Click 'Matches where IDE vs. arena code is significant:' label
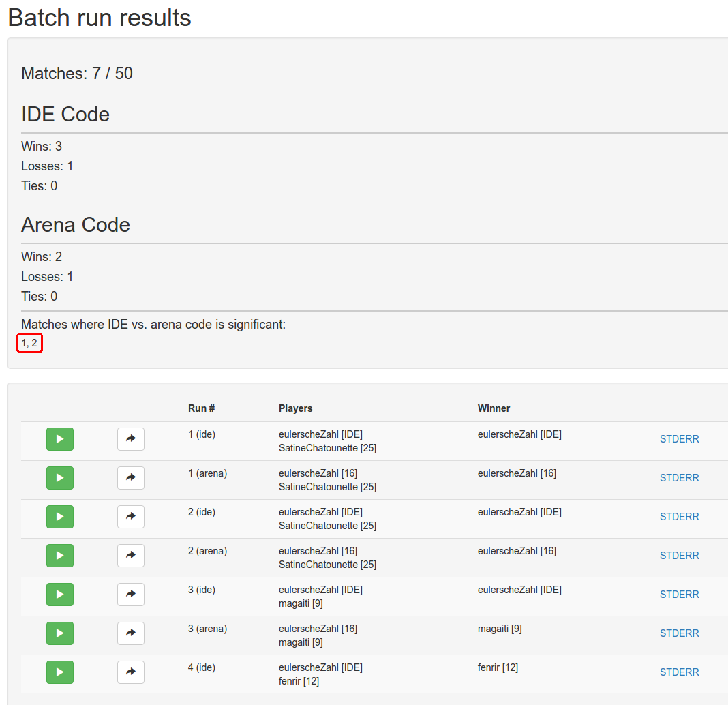 pos(153,324)
